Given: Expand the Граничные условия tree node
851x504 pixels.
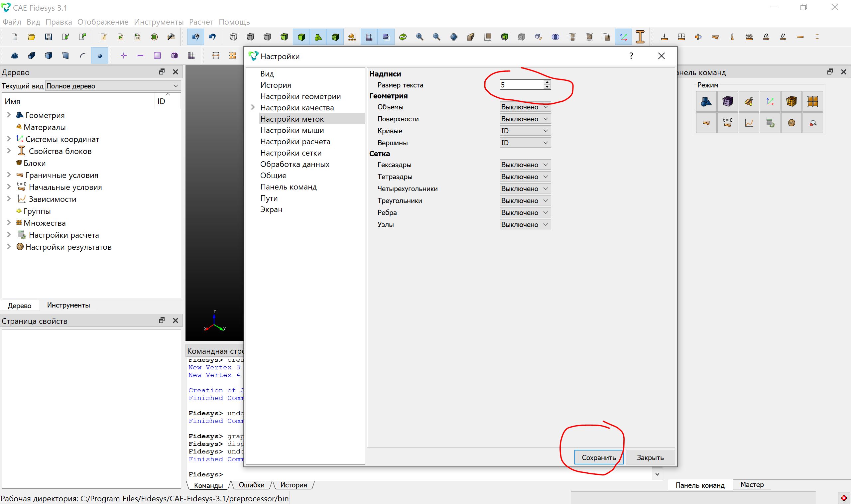Looking at the screenshot, I should [9, 175].
